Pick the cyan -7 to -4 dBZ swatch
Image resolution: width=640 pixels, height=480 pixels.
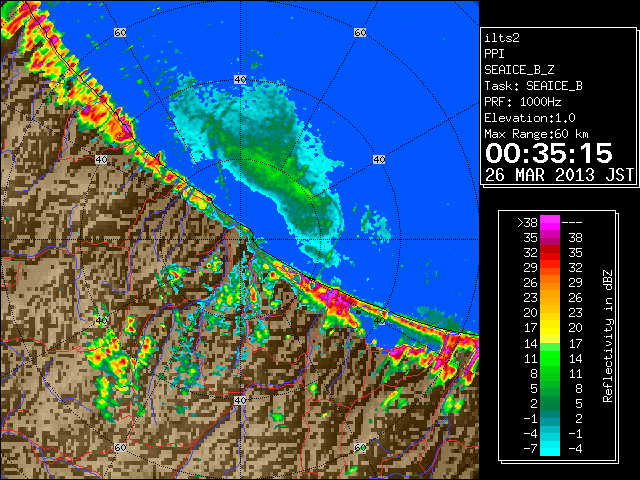click(x=550, y=448)
